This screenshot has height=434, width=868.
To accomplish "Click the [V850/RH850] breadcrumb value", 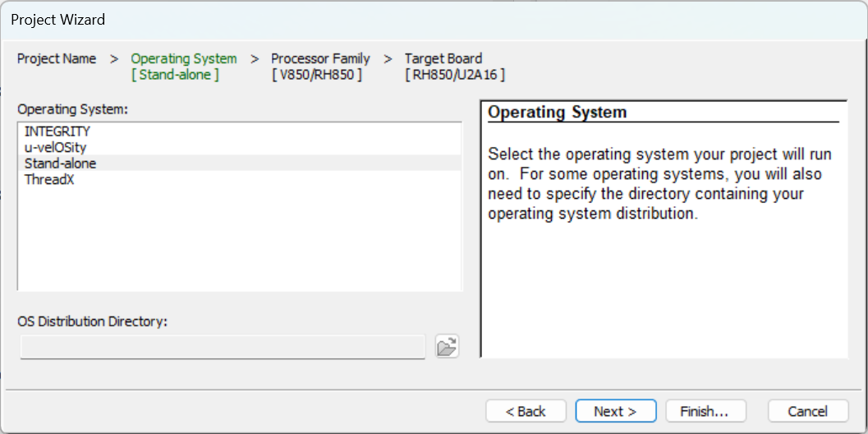I will point(316,75).
